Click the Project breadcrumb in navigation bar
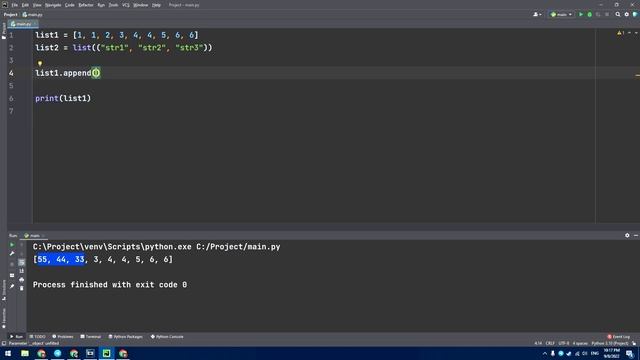 (x=11, y=15)
